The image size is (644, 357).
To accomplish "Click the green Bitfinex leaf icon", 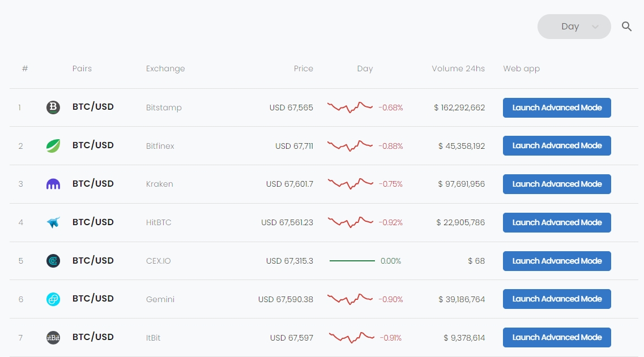I will 53,146.
